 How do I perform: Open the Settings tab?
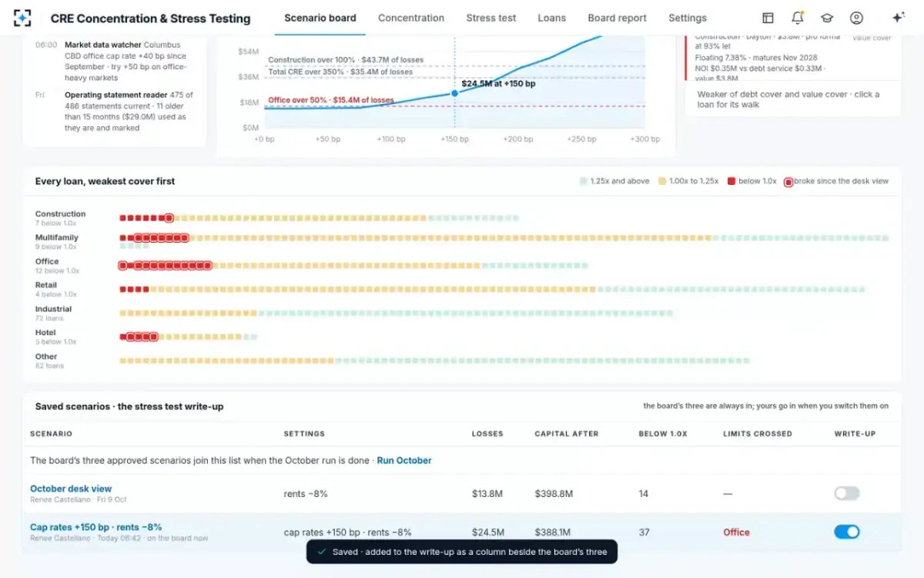tap(688, 18)
